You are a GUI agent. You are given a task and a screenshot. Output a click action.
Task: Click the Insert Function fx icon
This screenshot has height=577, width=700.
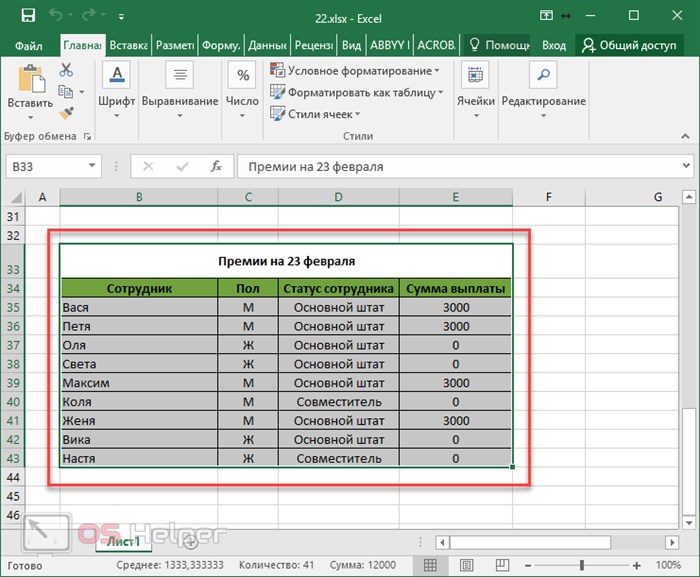216,167
